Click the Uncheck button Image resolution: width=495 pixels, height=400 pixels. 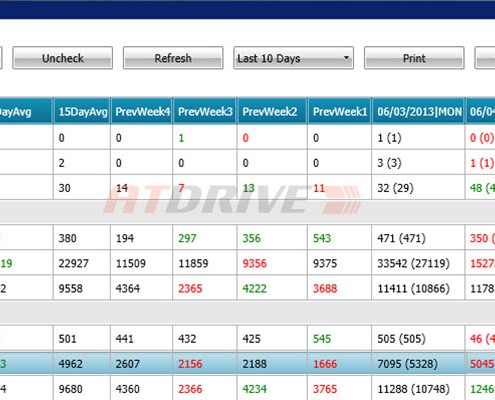pos(63,58)
